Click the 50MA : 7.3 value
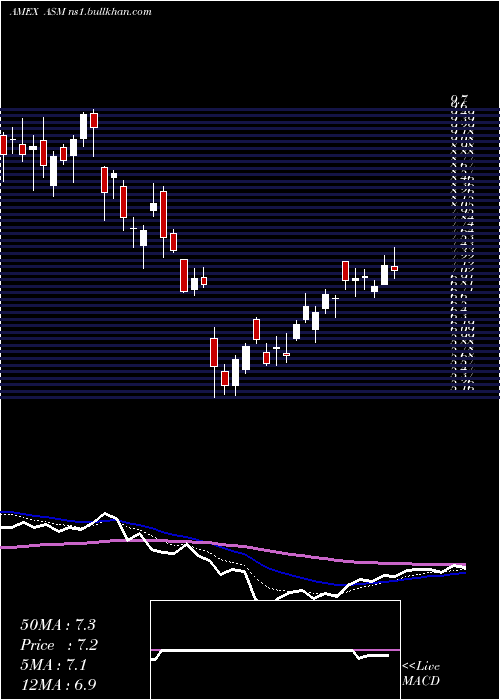This screenshot has width=500, height=700. [58, 625]
